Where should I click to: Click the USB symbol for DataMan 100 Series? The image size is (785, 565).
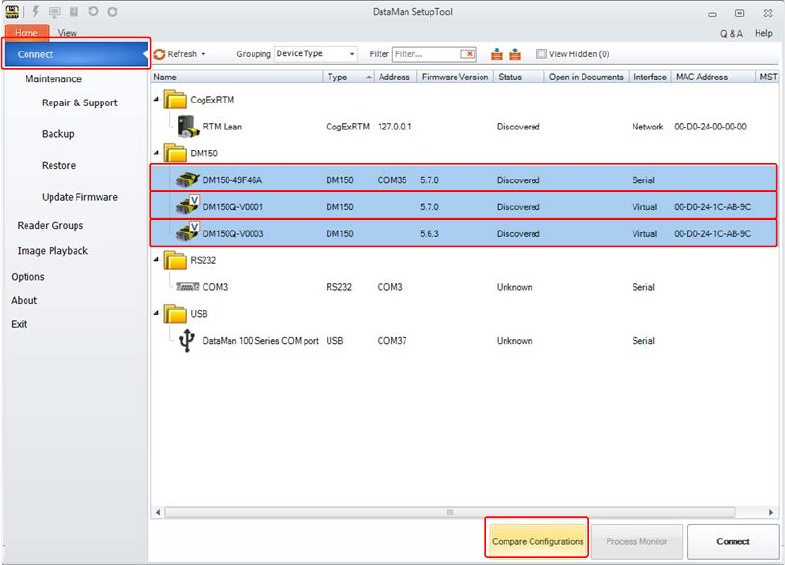click(x=187, y=341)
